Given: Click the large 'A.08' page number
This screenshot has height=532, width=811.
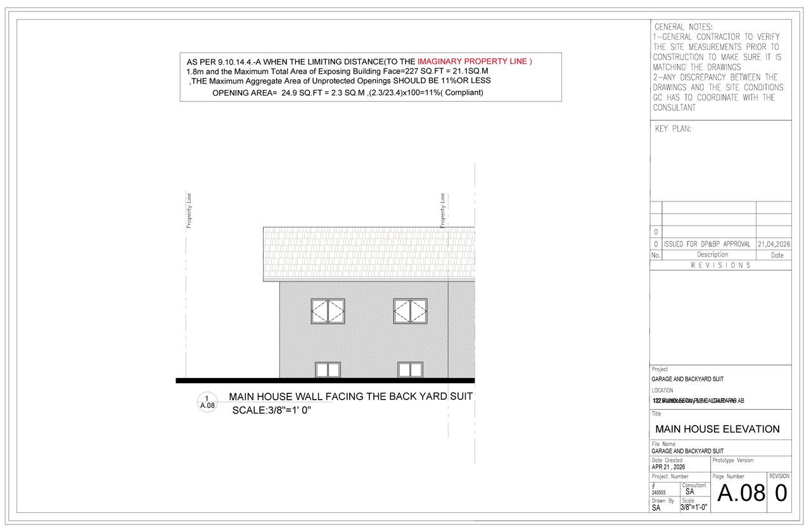Looking at the screenshot, I should 741,493.
